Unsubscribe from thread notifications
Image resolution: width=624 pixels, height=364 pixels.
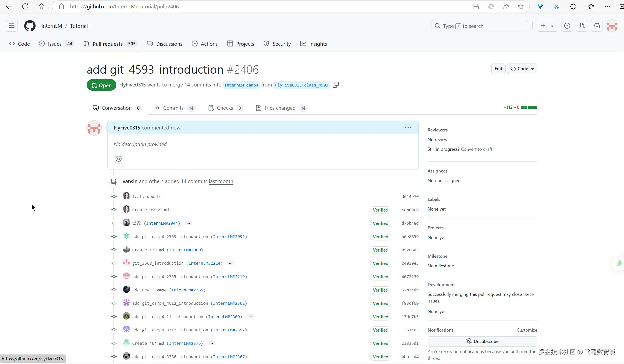pyautogui.click(x=482, y=341)
